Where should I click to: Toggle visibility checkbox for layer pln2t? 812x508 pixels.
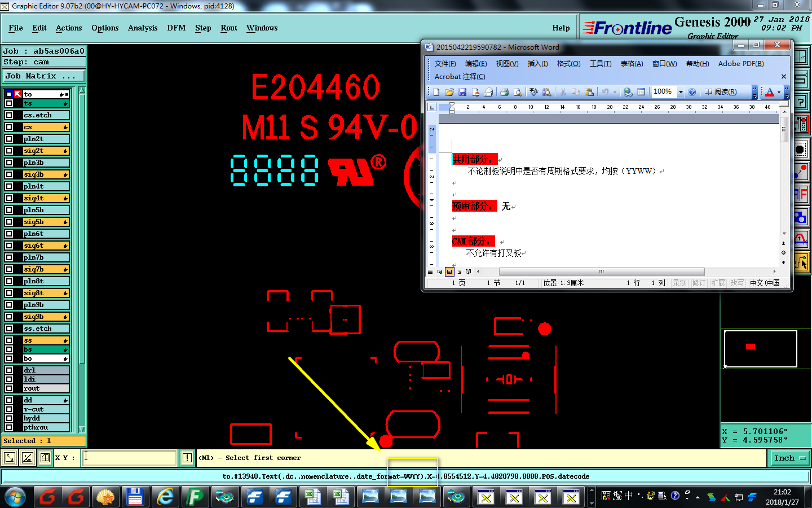pos(9,139)
